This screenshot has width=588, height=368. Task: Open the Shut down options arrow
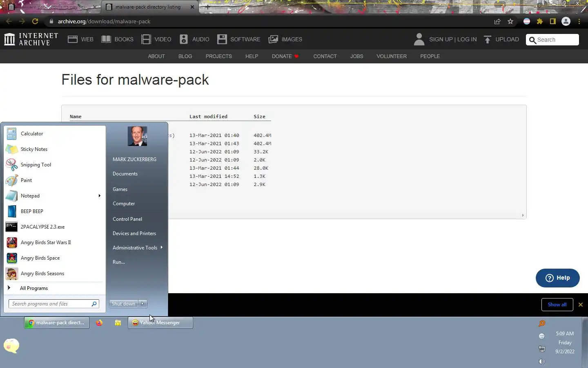(x=143, y=304)
